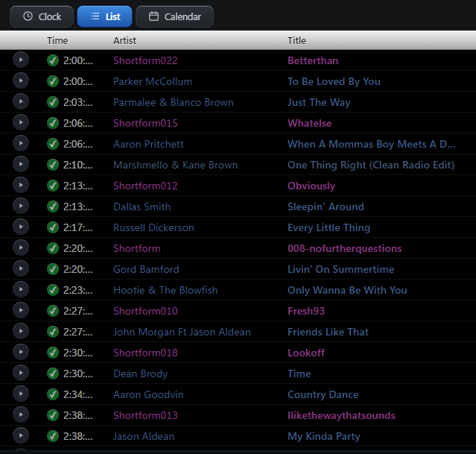Select the artist Dean Brody
Viewport: 476px width, 454px height.
point(140,373)
